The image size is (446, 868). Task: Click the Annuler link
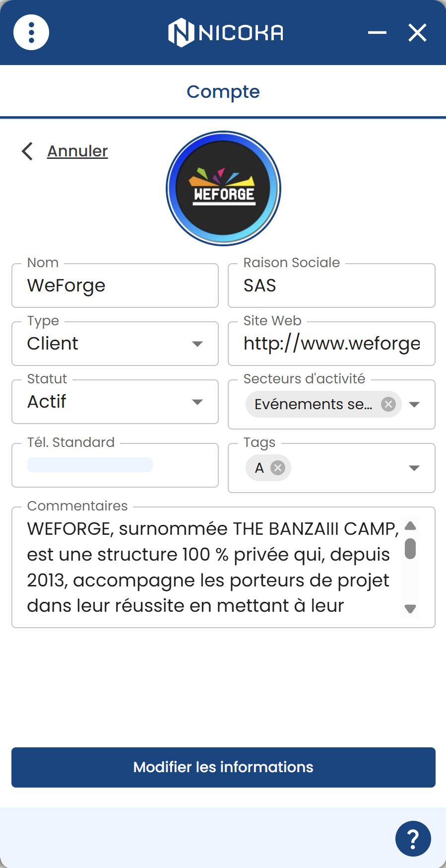coord(77,151)
